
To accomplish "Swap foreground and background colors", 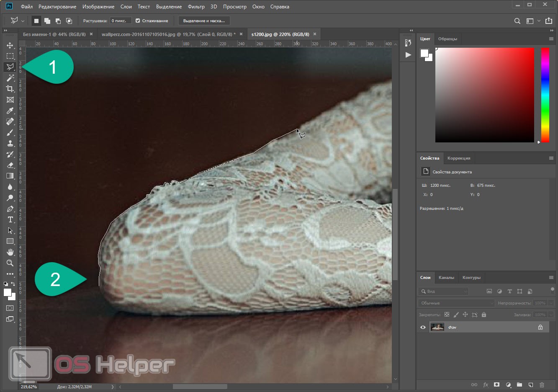I will (x=13, y=284).
